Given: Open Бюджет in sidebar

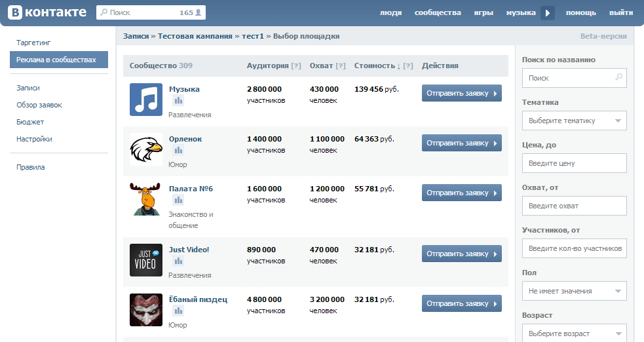Looking at the screenshot, I should [x=30, y=122].
